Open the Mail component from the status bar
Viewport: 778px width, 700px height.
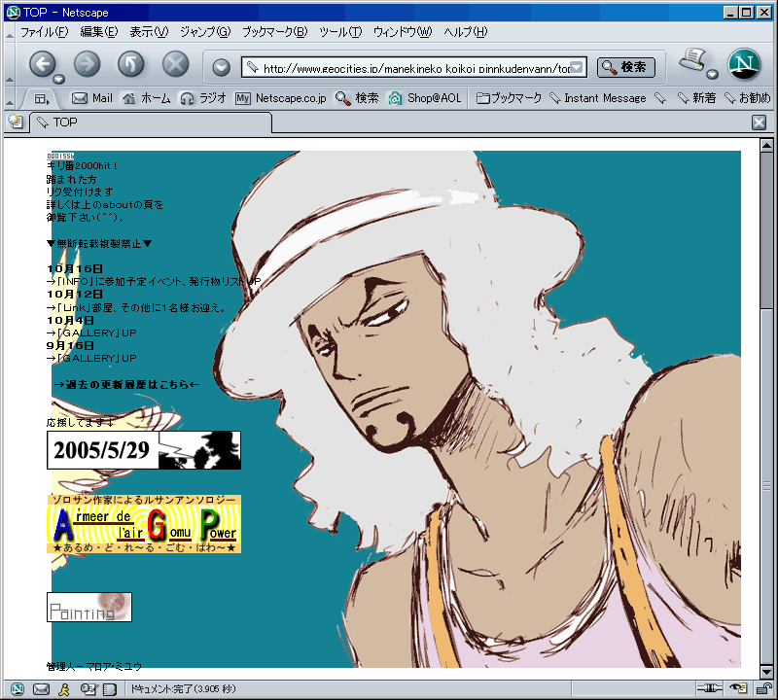41,688
